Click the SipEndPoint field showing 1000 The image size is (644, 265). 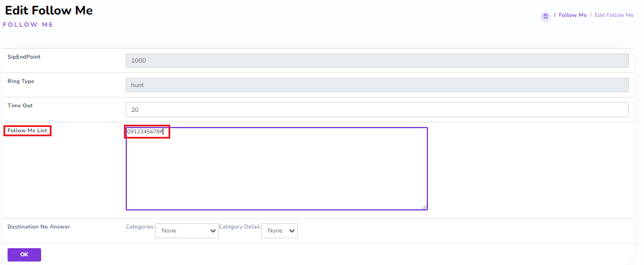[376, 60]
